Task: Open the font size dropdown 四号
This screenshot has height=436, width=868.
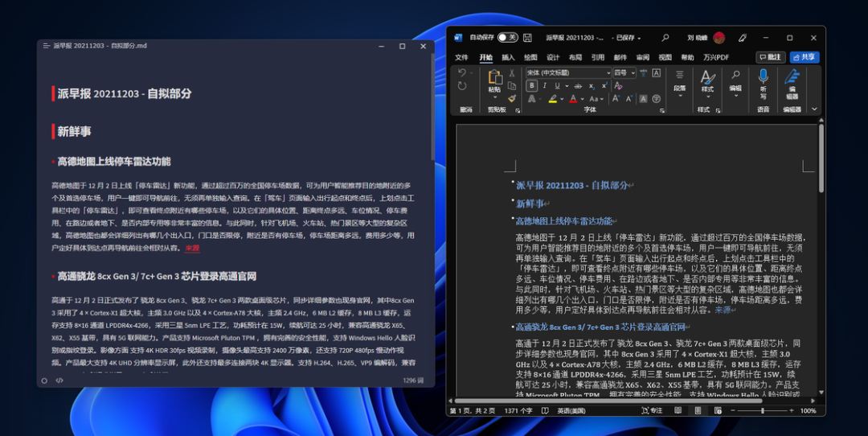Action: (624, 73)
